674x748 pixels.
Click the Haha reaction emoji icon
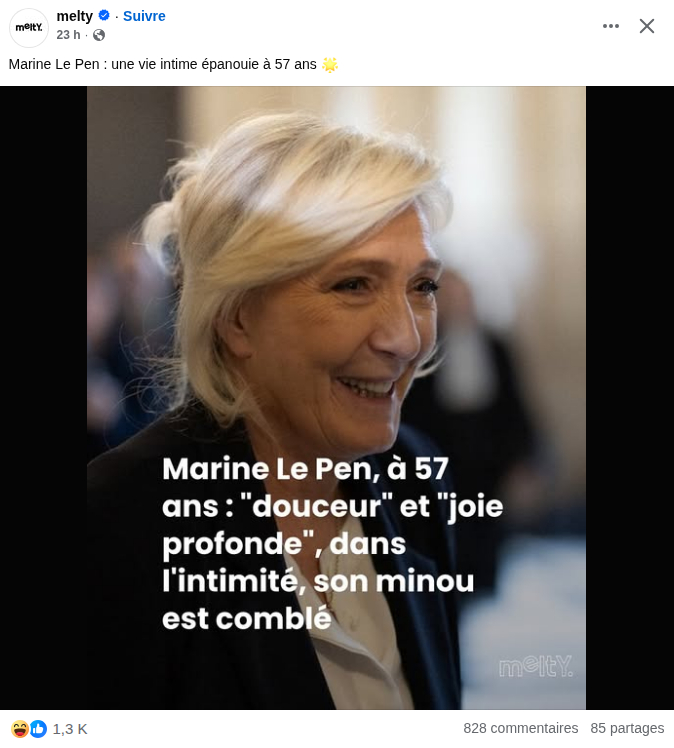coord(20,729)
